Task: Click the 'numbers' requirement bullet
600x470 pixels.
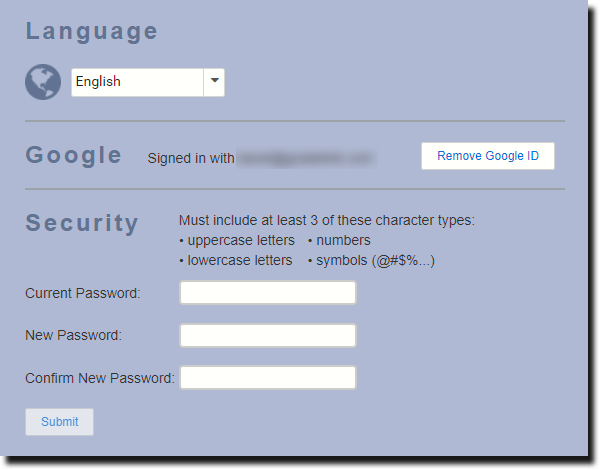Action: pos(342,240)
